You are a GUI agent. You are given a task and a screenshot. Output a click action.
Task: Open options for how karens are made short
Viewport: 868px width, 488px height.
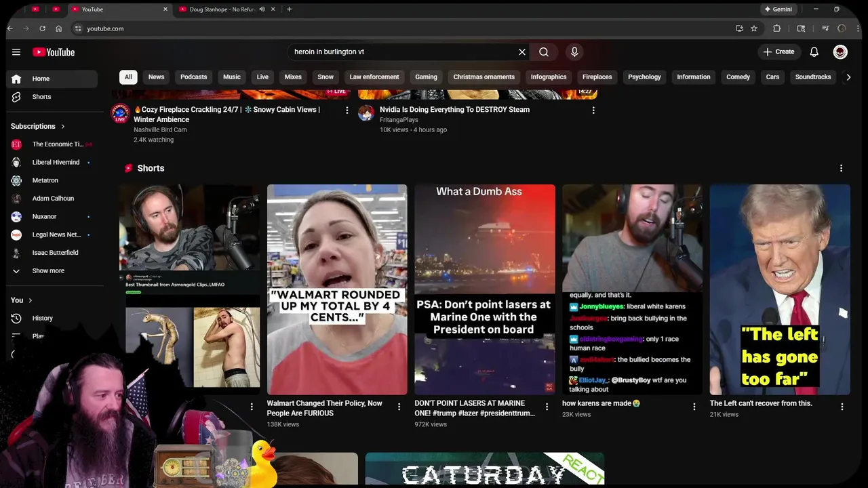[x=694, y=407]
